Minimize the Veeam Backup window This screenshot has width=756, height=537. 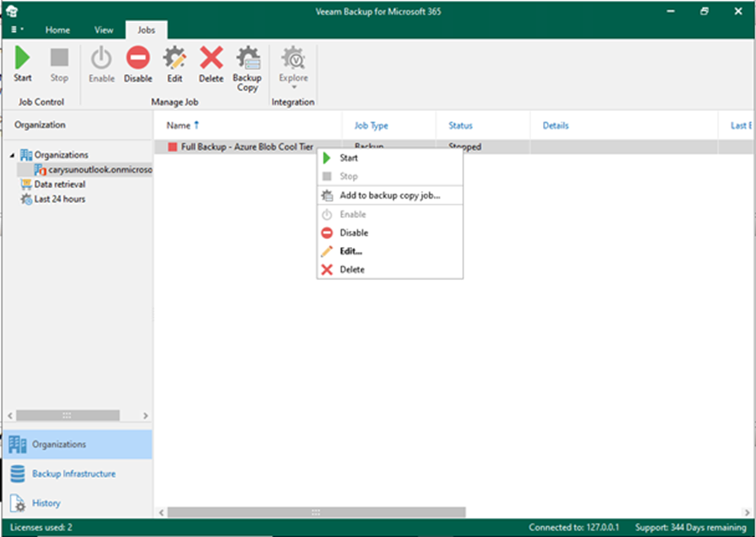tap(670, 11)
